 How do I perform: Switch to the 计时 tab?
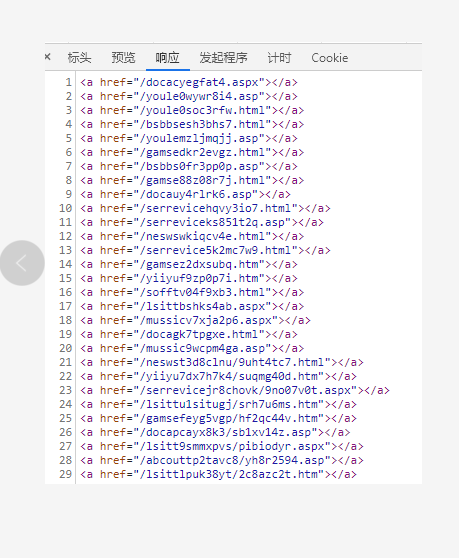point(279,58)
